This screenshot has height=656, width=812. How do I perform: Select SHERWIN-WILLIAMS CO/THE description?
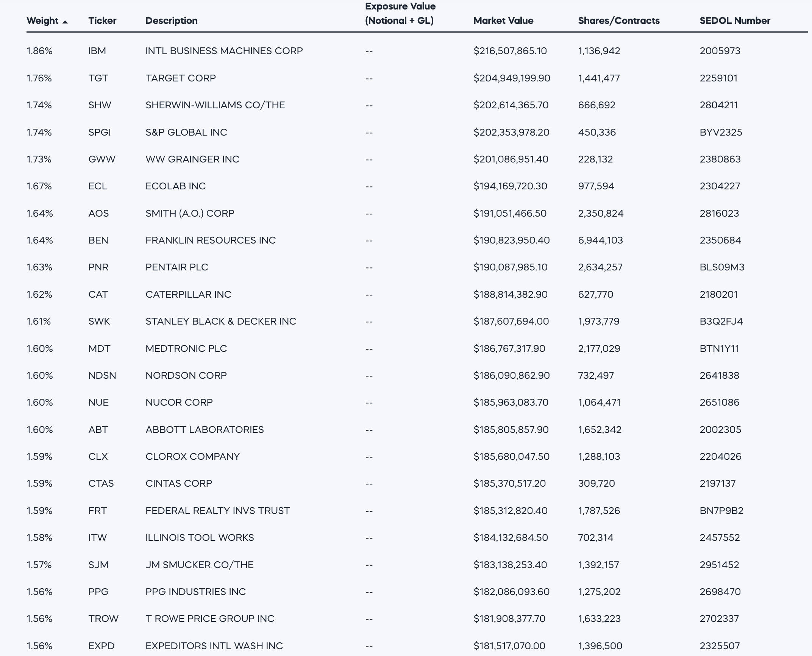(x=215, y=105)
